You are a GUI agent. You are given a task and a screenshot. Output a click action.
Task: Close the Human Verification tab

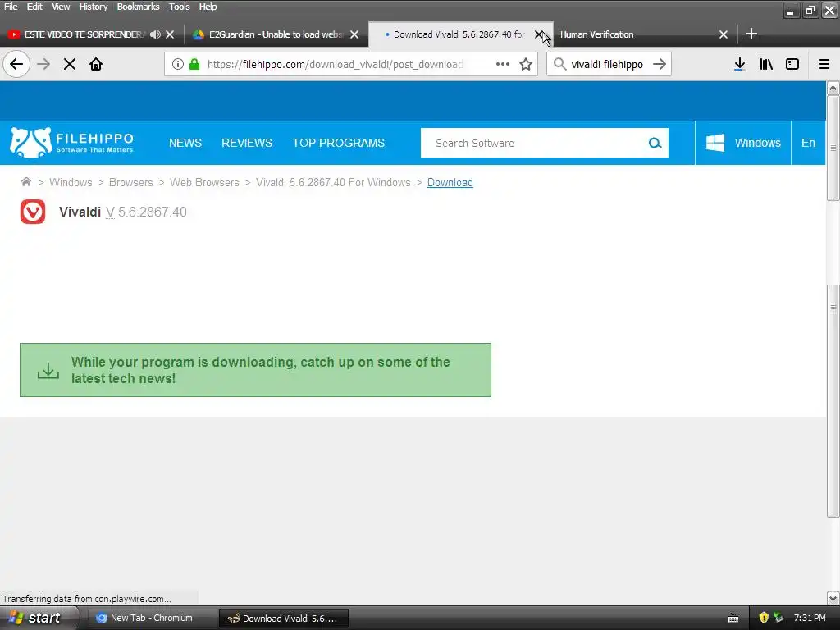click(x=724, y=34)
